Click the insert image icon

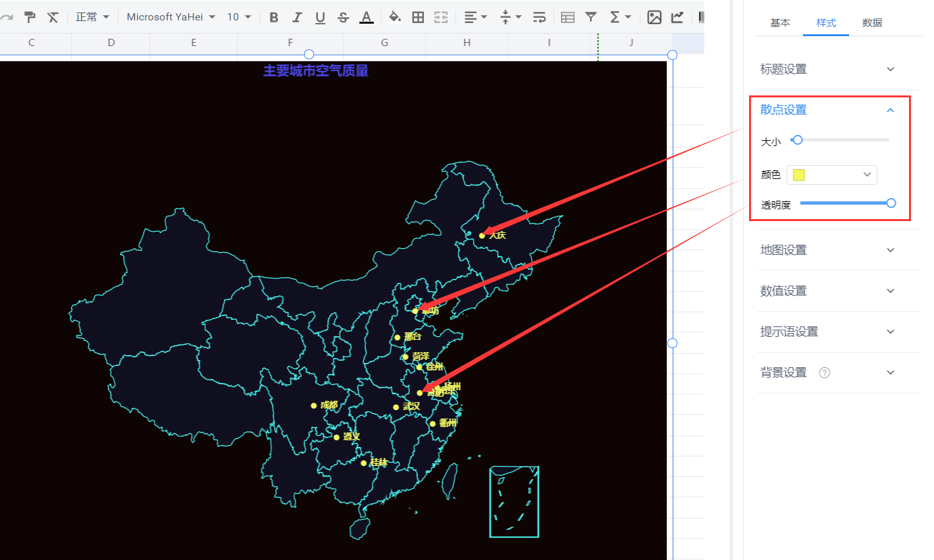click(654, 17)
